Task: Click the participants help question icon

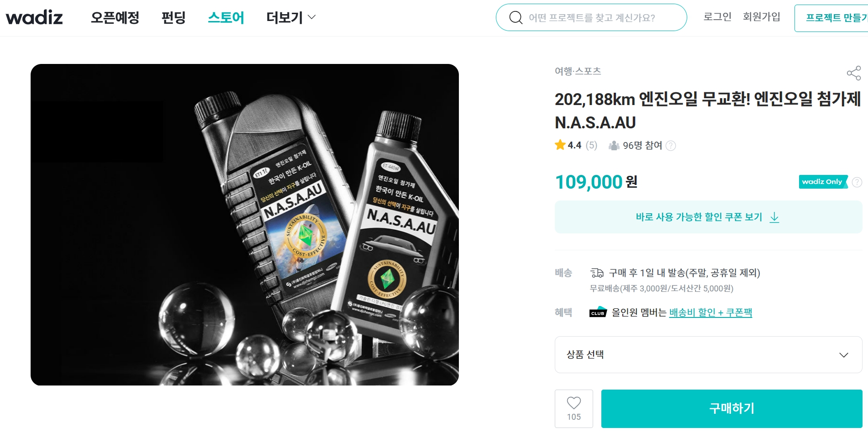Action: (671, 146)
